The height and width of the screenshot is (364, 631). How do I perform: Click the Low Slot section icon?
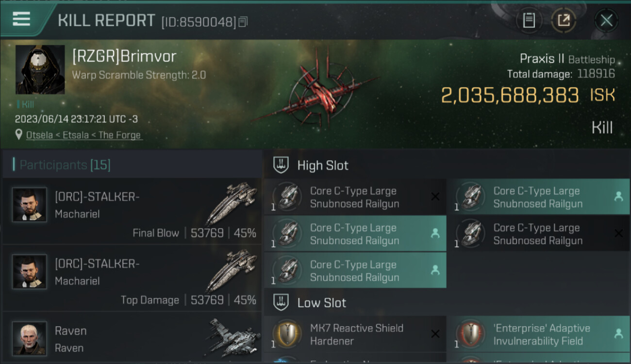coord(281,302)
